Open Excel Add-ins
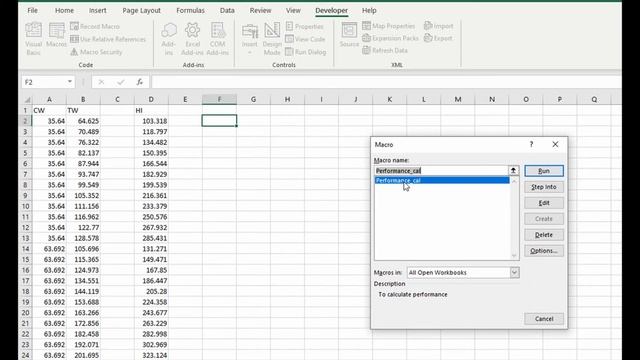This screenshot has height=360, width=640. [192, 39]
